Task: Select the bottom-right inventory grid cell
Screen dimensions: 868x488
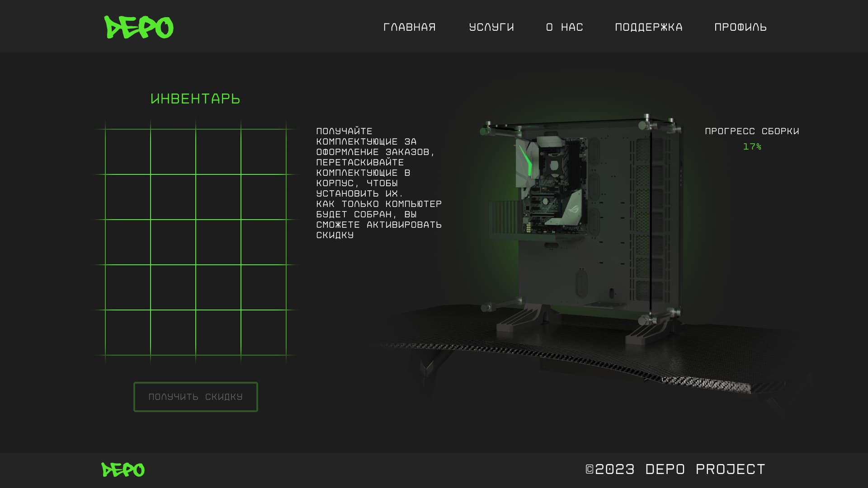Action: coord(264,333)
